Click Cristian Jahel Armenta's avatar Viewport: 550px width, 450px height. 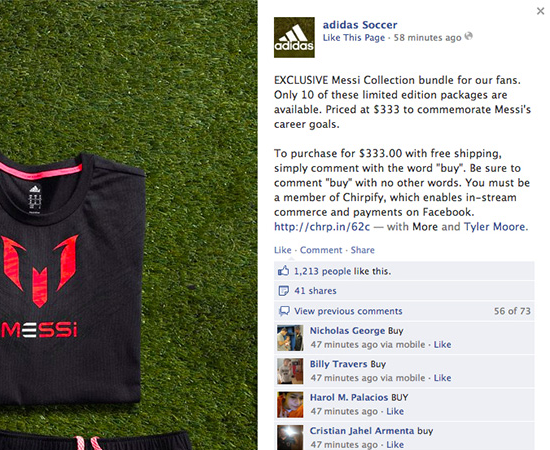pyautogui.click(x=290, y=437)
